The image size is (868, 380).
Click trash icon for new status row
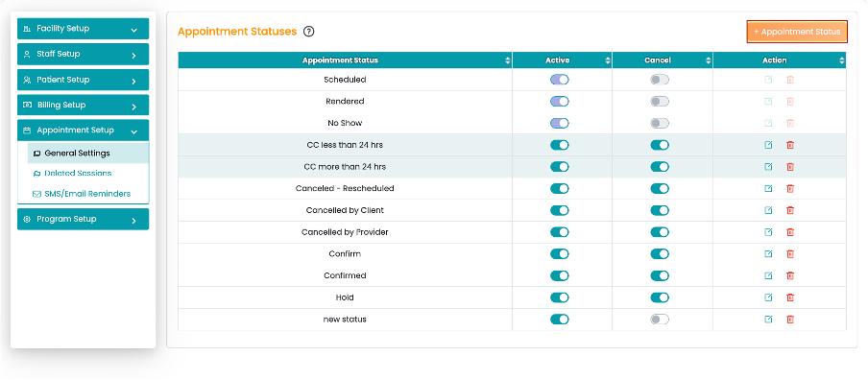pos(790,320)
